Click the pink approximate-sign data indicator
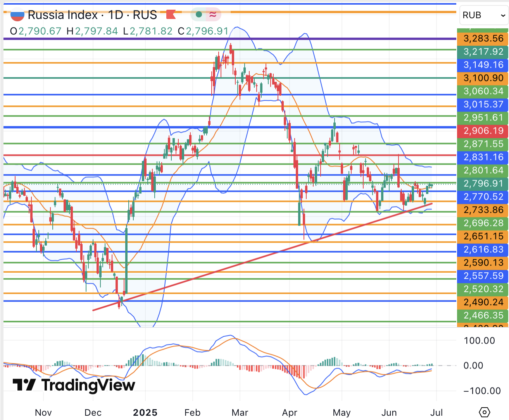The height and width of the screenshot is (420, 509). pos(213,15)
